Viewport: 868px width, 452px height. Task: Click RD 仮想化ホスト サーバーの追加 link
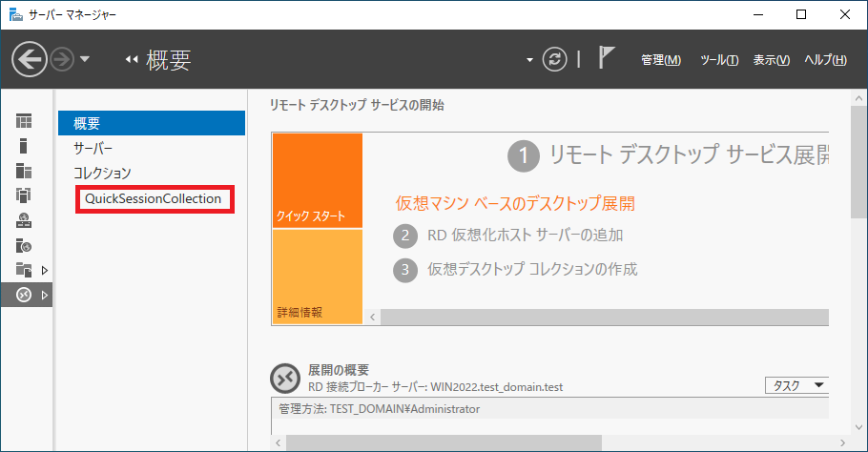pyautogui.click(x=525, y=236)
